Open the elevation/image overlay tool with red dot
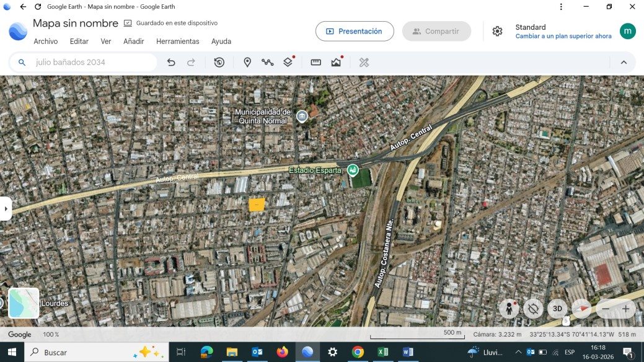This screenshot has height=362, width=644. (337, 61)
